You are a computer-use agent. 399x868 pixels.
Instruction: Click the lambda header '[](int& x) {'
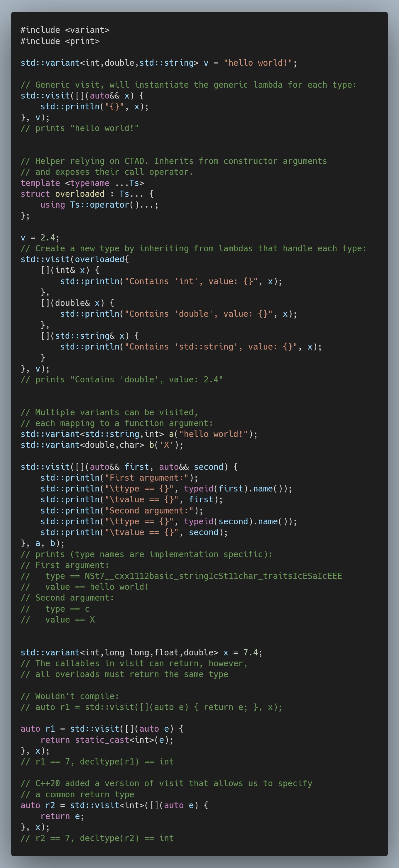click(70, 270)
